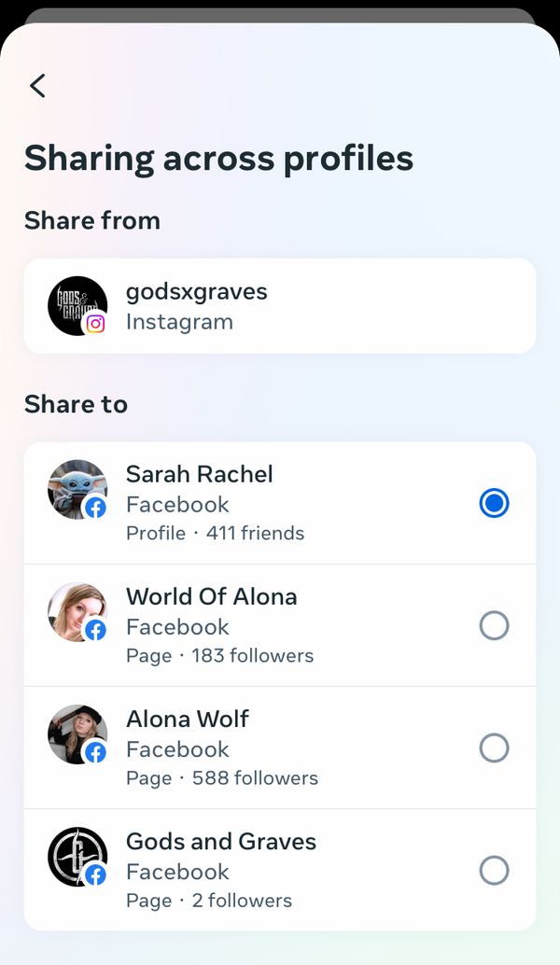Go back using the back arrow
This screenshot has height=965, width=560.
click(37, 85)
